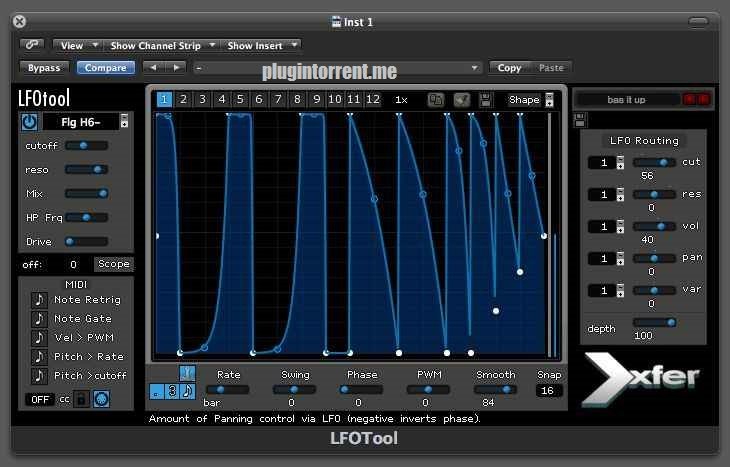Click the MIDI cc lock icon
Image resolution: width=730 pixels, height=467 pixels.
click(81, 399)
